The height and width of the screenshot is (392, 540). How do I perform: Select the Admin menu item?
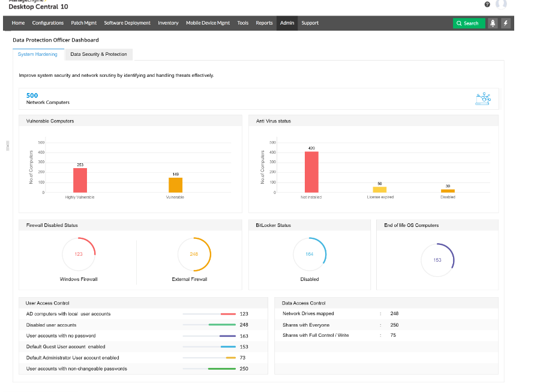coord(287,23)
